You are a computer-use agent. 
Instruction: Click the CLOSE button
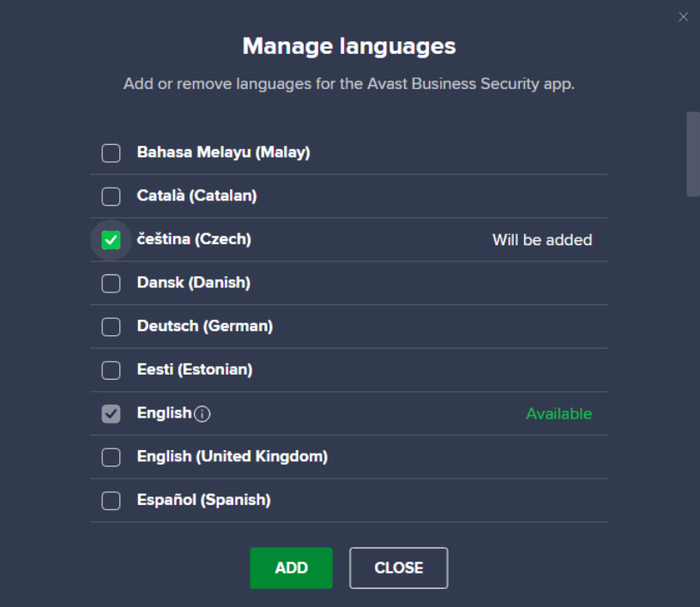tap(399, 568)
